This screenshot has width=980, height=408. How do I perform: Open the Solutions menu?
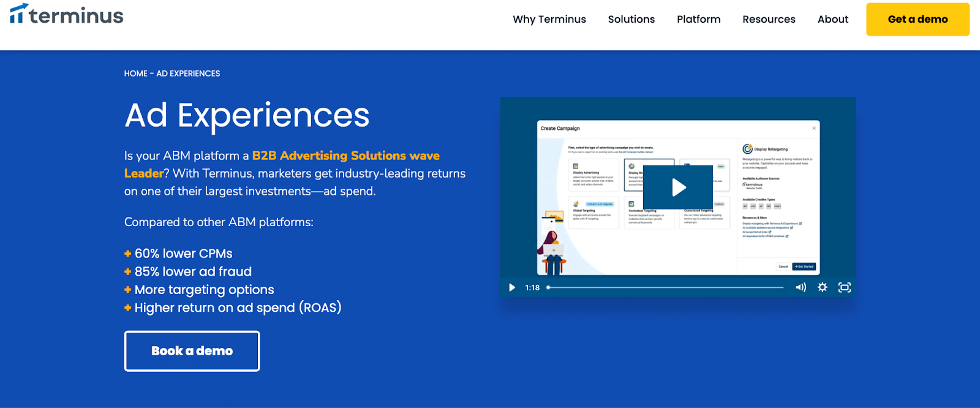(x=631, y=19)
